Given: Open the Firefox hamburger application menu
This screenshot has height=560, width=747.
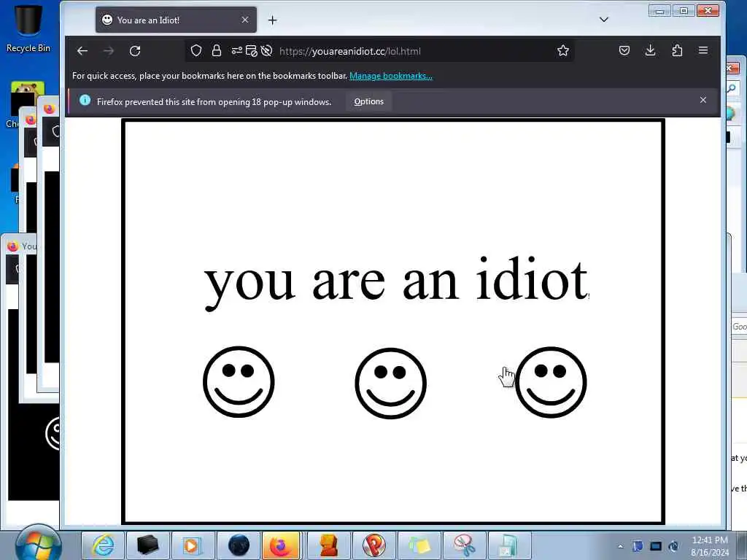Looking at the screenshot, I should [x=703, y=50].
